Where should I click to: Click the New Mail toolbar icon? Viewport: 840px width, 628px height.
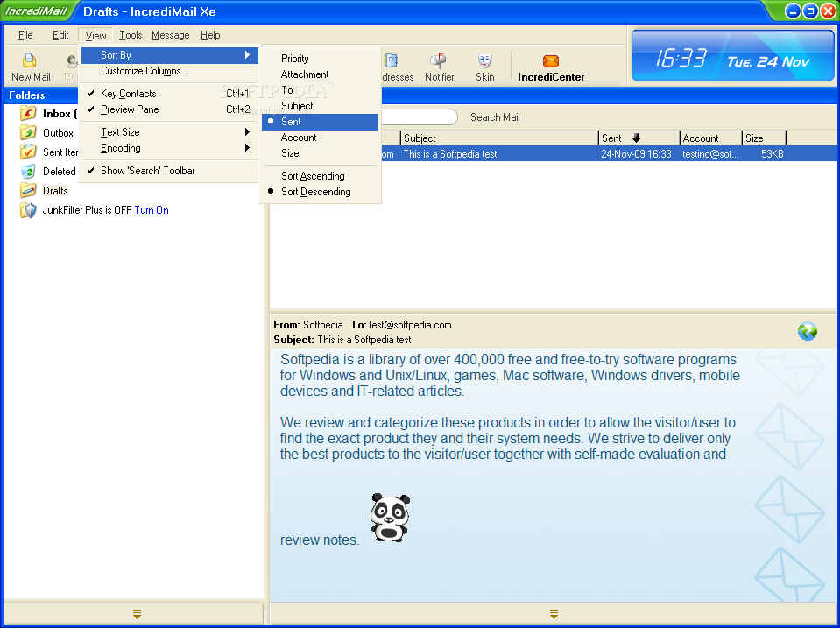coord(30,60)
